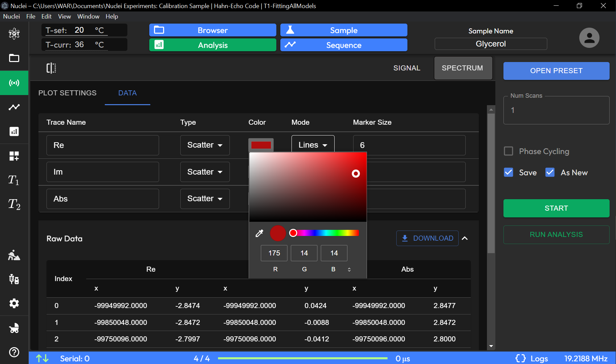
Task: Collapse the Raw Data section chevron
Action: (x=465, y=238)
